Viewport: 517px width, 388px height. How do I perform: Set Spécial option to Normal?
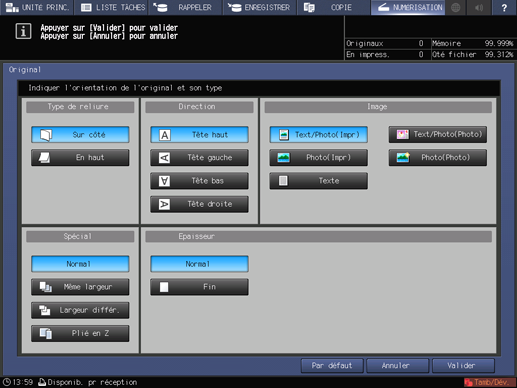tap(80, 264)
